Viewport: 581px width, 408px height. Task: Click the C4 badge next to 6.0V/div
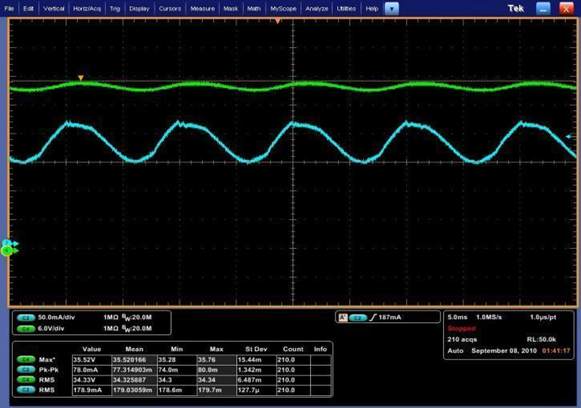click(x=26, y=329)
